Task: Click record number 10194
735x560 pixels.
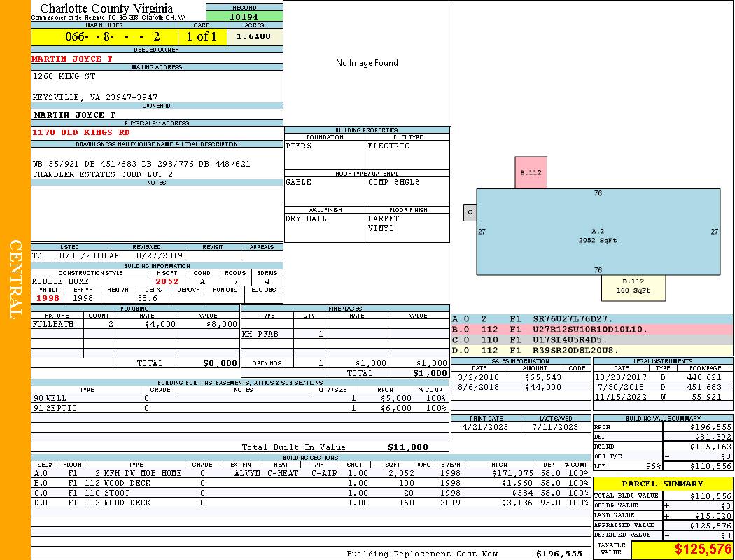Action: pyautogui.click(x=244, y=16)
